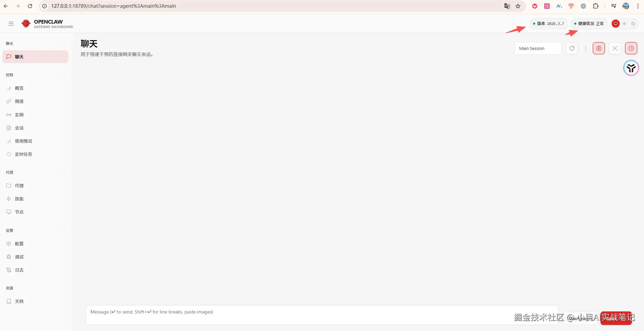Screen dimensions: 644x331
Task: Open the 日志 logs page
Action: pyautogui.click(x=35, y=270)
